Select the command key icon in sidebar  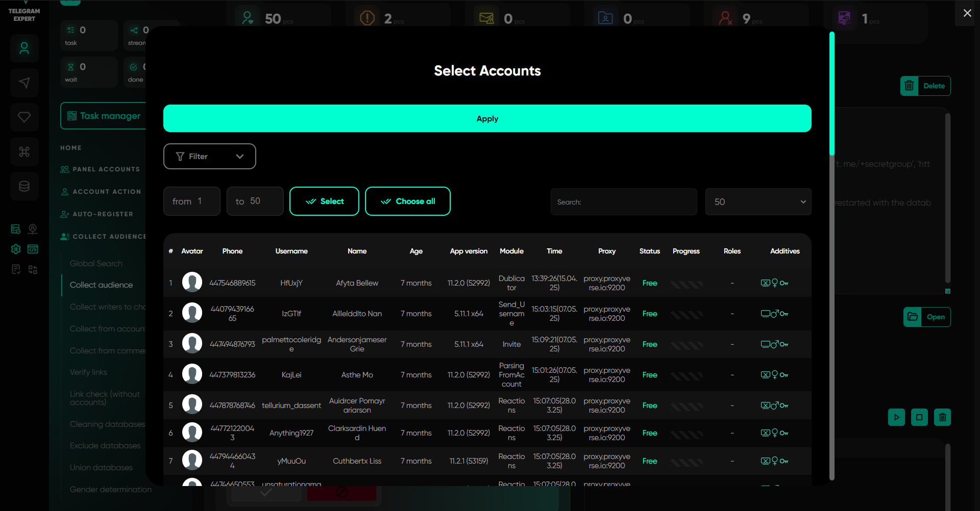[24, 151]
